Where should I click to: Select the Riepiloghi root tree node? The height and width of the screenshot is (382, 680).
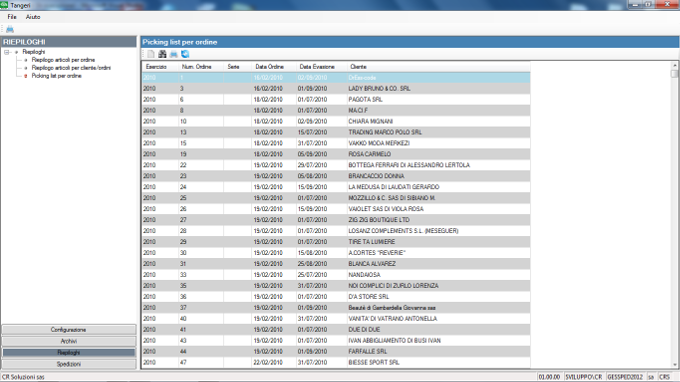point(33,52)
